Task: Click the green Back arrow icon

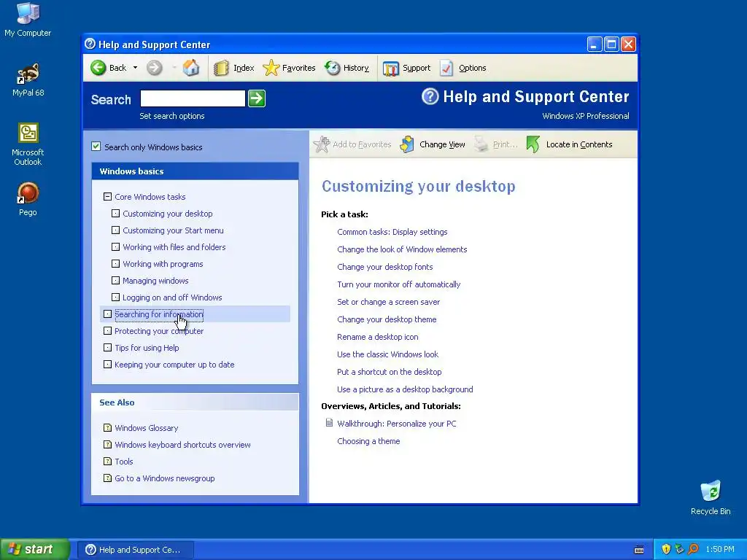Action: [x=98, y=68]
